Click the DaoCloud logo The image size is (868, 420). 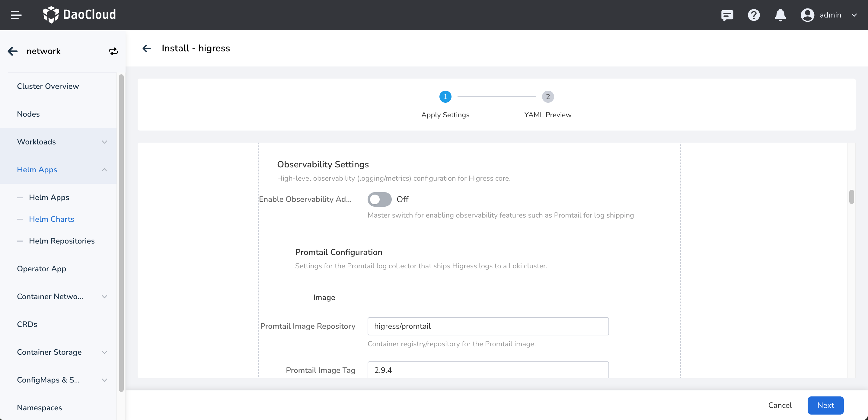tap(79, 15)
